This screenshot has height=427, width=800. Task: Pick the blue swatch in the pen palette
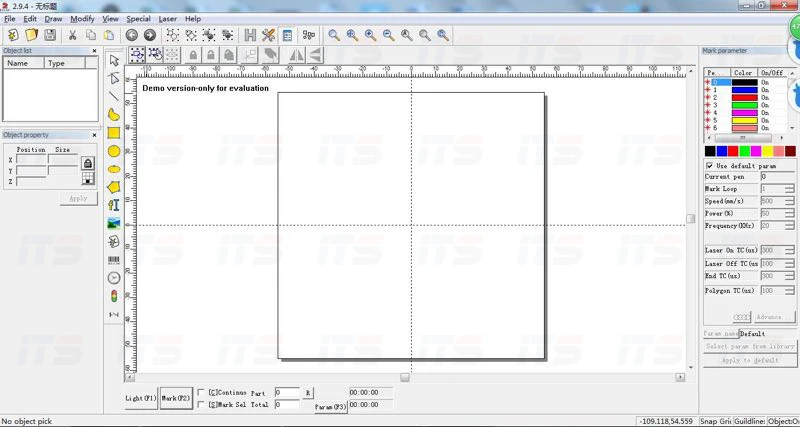point(721,151)
